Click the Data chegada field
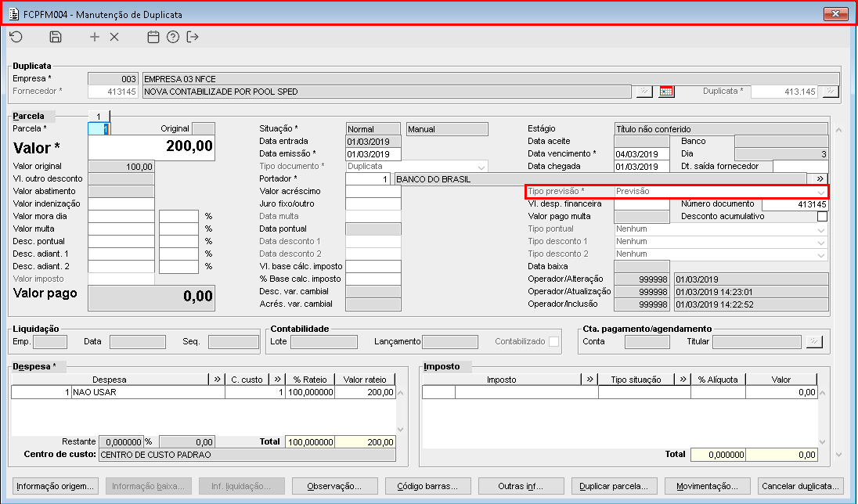The width and height of the screenshot is (858, 504). (x=642, y=167)
